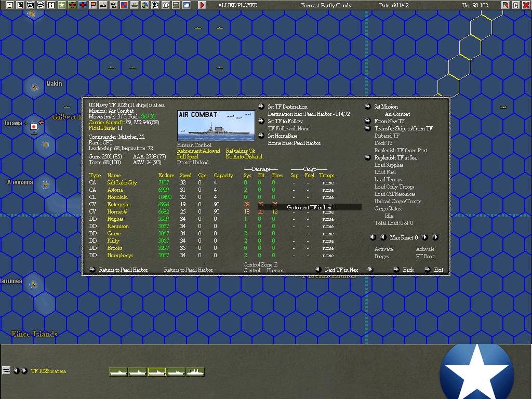Image resolution: width=532 pixels, height=399 pixels.
Task: Click Transfer Ships to/from TF arrow
Action: (368, 128)
